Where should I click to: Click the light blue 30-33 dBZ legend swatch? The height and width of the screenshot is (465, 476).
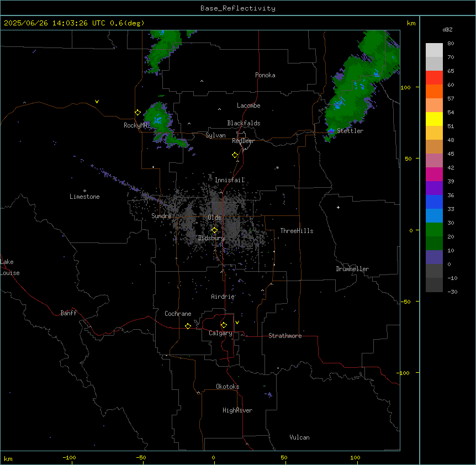pos(434,216)
